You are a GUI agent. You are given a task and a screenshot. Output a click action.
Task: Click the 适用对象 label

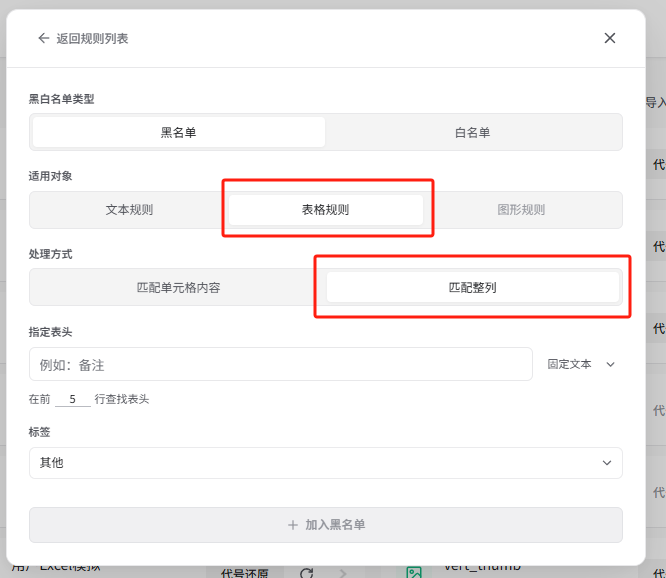pos(50,176)
